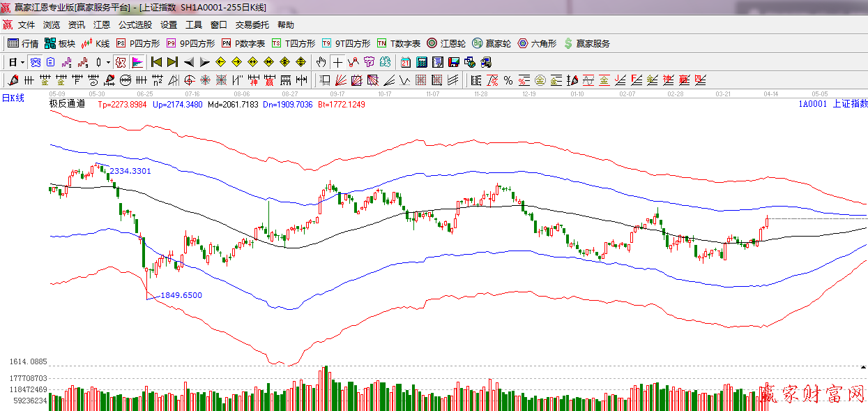Click the calculator icon in toolbar
Viewport: 868px width, 411px height.
421,62
